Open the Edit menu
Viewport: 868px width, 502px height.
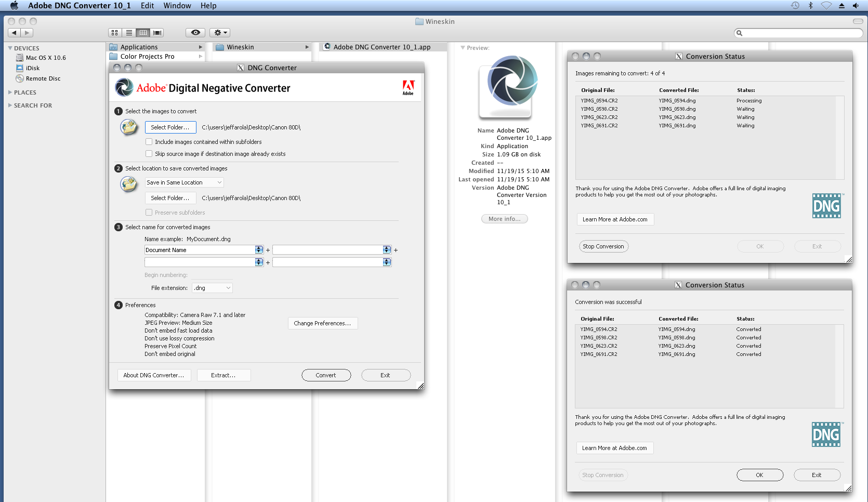click(148, 6)
